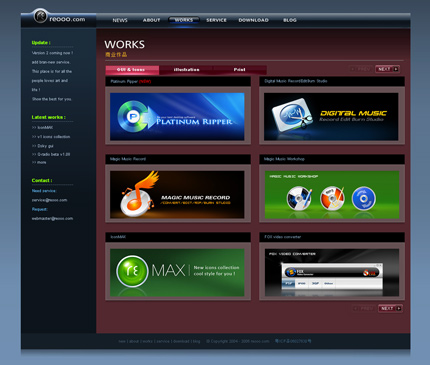Open the DOWNLOAD menu item
Screen dimensions: 430x365
[x=254, y=20]
